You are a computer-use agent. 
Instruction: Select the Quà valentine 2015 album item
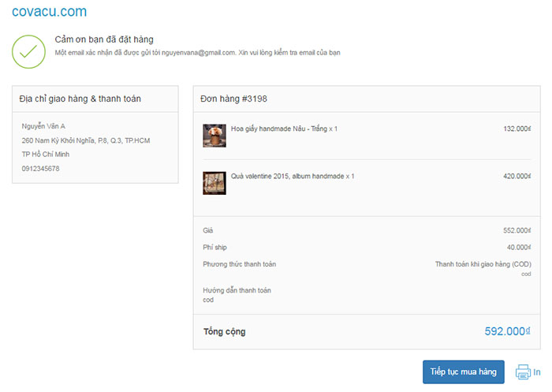292,176
